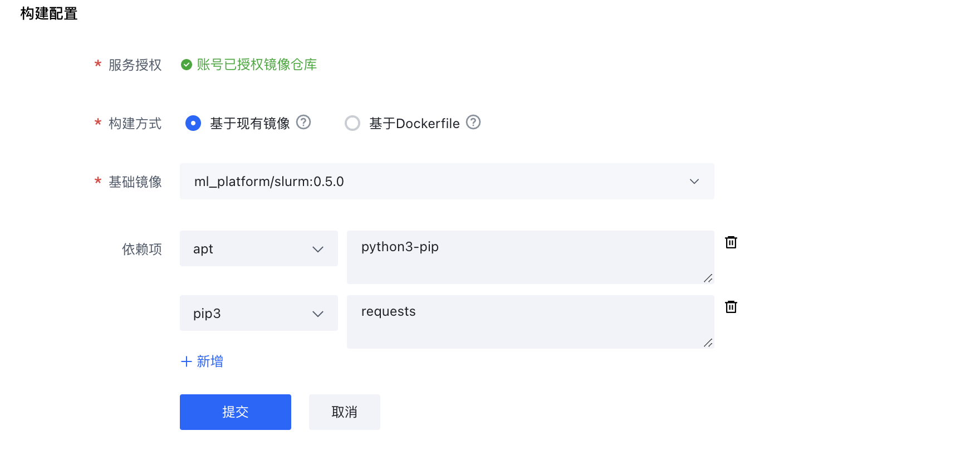This screenshot has height=450, width=980.
Task: Click the 构建配置 section heading
Action: (x=49, y=13)
